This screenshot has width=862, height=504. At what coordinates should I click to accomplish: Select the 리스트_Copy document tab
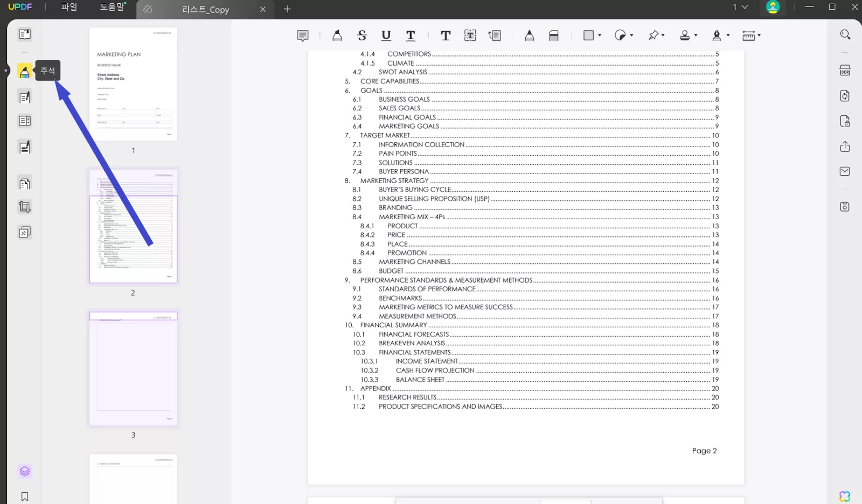pyautogui.click(x=205, y=9)
